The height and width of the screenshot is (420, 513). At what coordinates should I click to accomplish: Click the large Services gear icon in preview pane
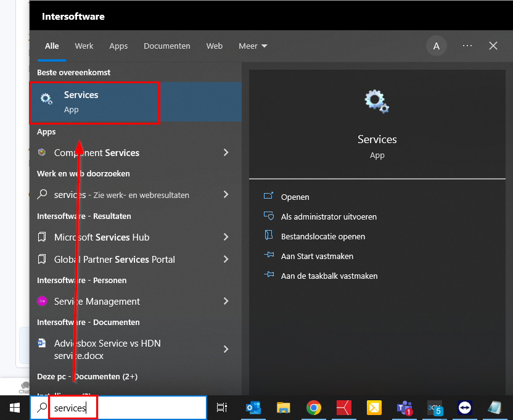tap(377, 102)
